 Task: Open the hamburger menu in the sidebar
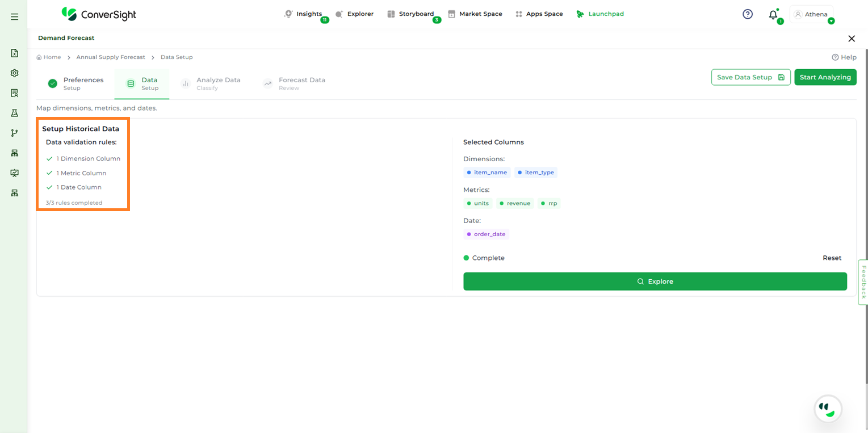pyautogui.click(x=14, y=17)
